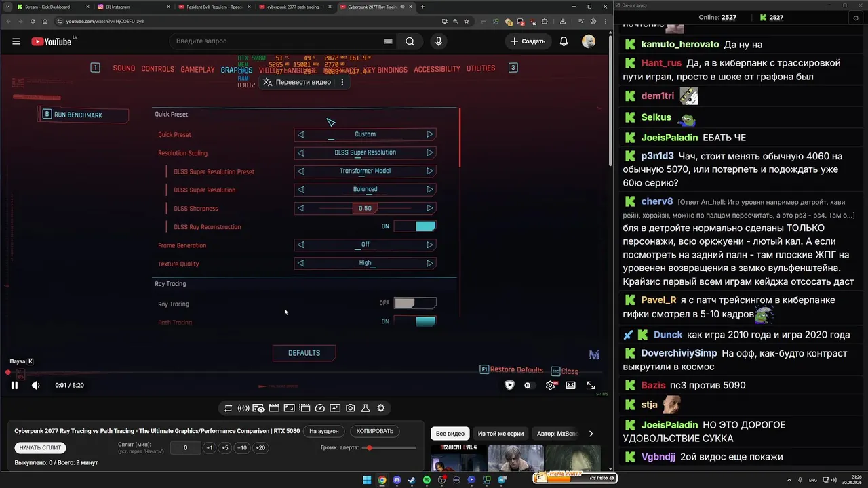Open the Kick chat settings icon

click(855, 18)
